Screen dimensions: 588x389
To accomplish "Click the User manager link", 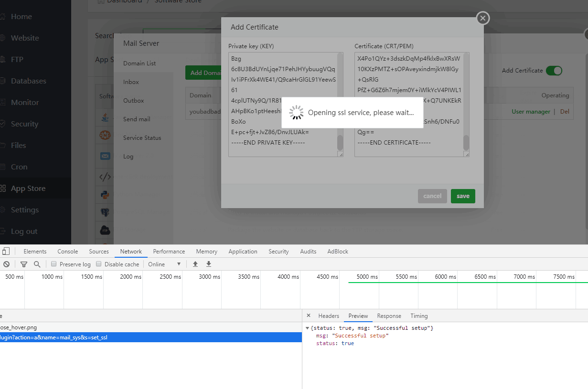I will [x=531, y=112].
